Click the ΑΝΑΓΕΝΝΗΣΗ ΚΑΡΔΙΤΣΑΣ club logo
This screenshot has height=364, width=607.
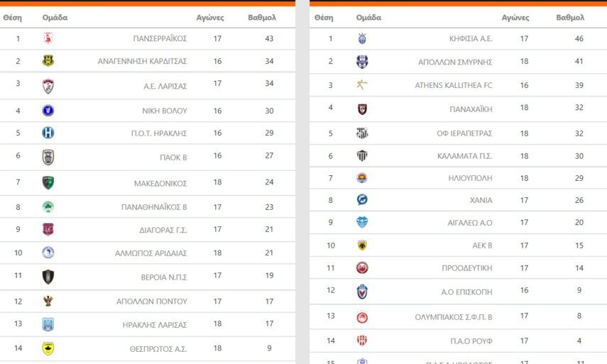48,61
